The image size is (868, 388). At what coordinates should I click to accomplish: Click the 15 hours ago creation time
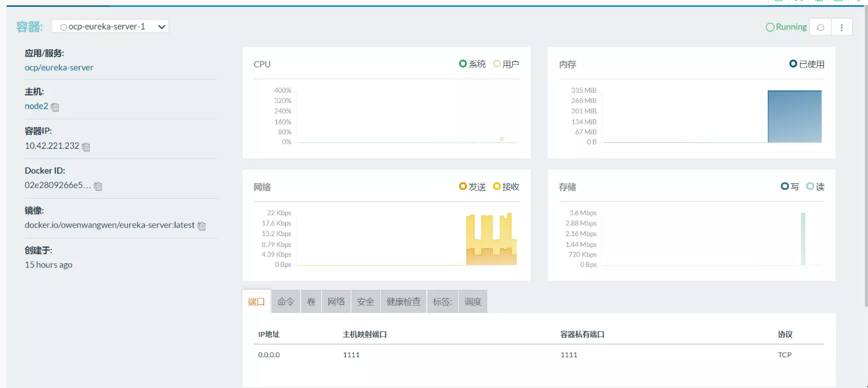[x=49, y=265]
